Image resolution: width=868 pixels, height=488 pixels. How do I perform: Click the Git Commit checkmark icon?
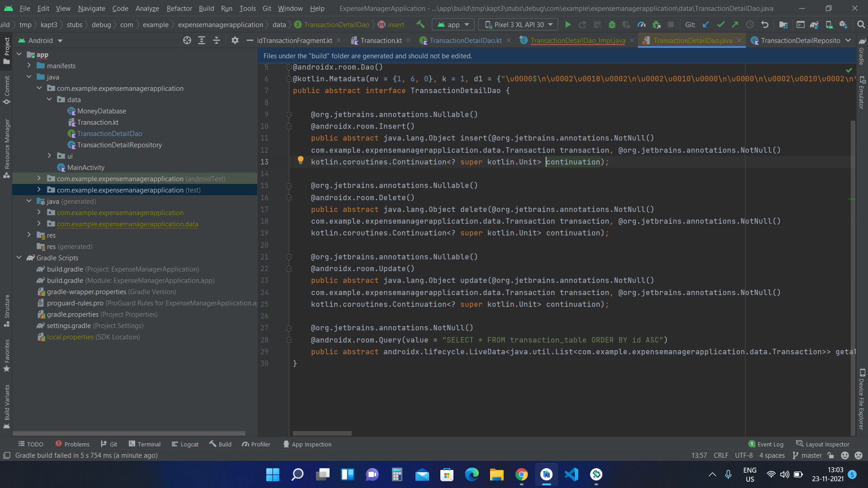tap(721, 24)
